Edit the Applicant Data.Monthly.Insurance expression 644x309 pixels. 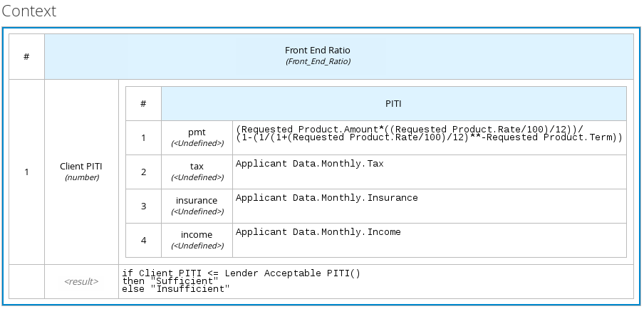click(429, 206)
